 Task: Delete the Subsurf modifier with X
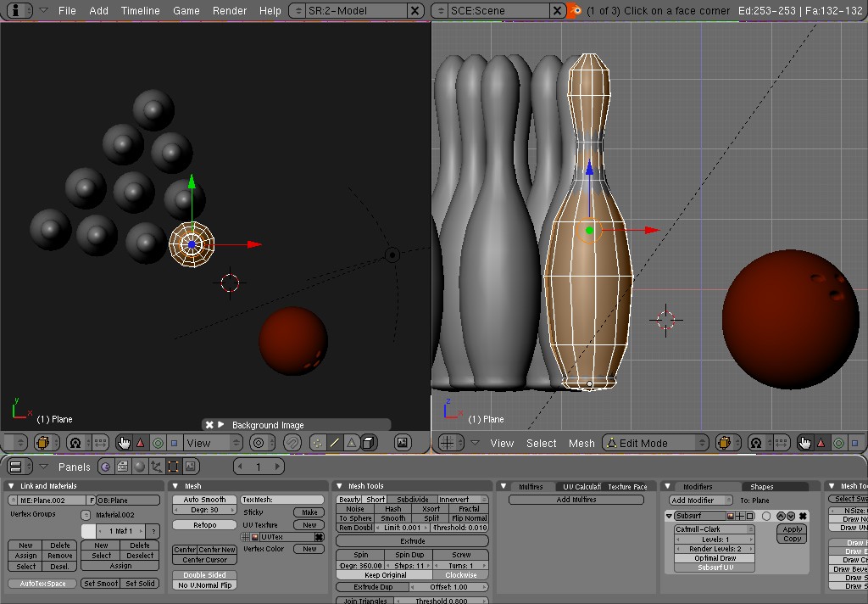803,516
